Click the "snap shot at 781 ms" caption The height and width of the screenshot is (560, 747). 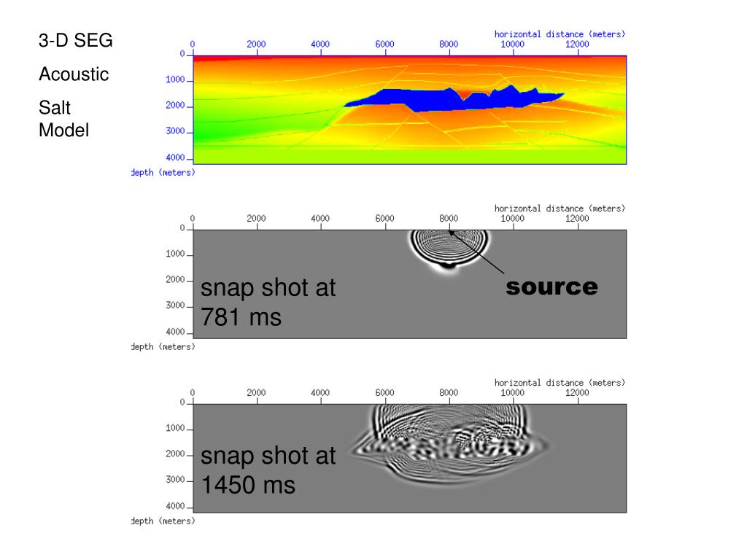click(268, 303)
